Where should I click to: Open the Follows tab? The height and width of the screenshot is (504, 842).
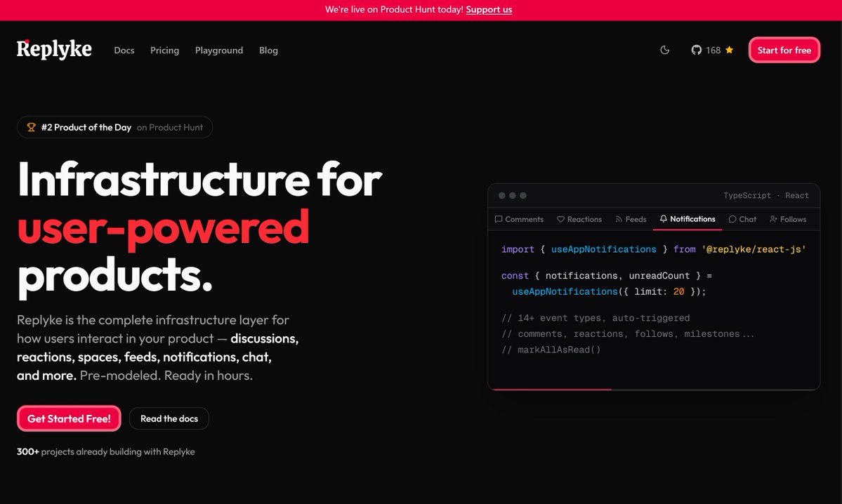(788, 219)
